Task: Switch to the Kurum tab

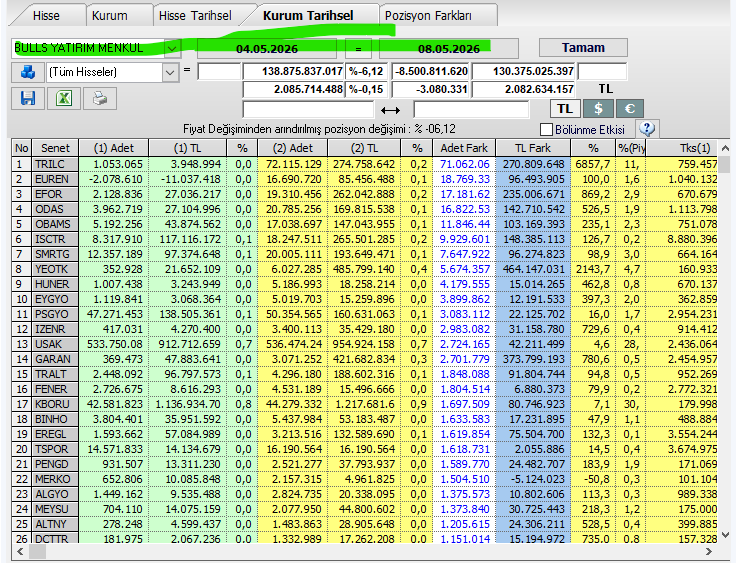Action: pos(110,15)
